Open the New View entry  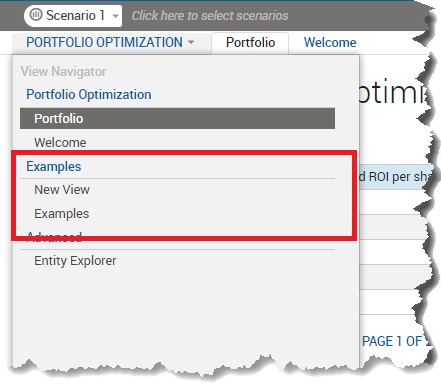62,190
